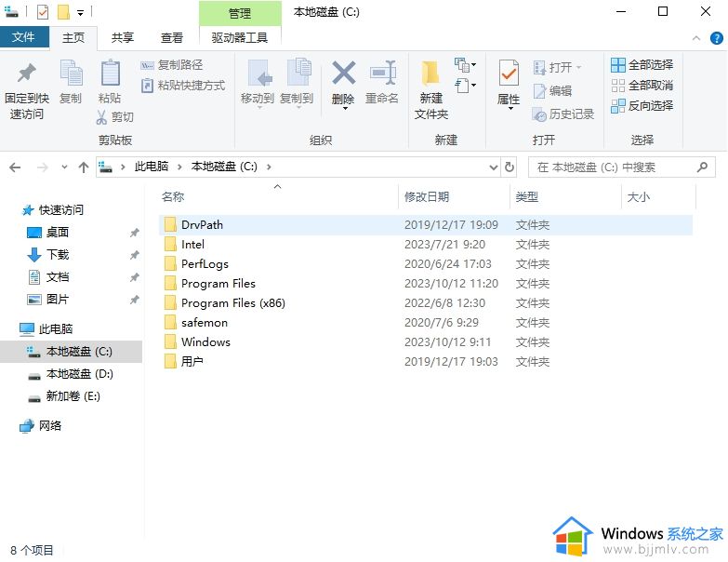Collapse the ribbon with the chevron
The width and height of the screenshot is (728, 562).
point(696,38)
